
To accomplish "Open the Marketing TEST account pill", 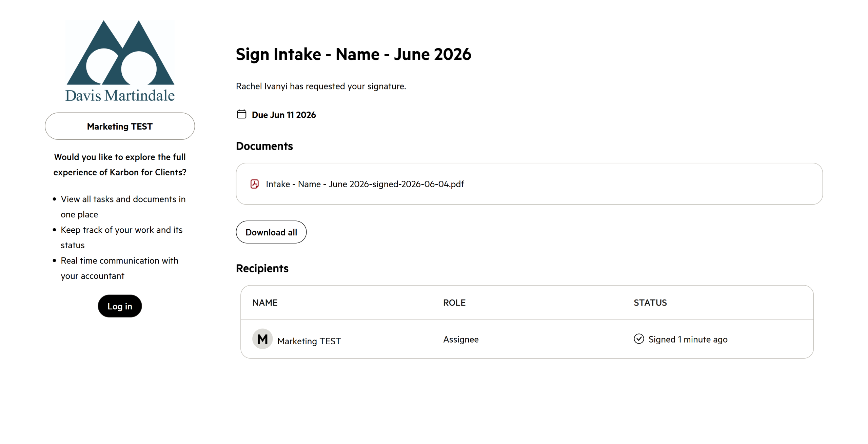I will [x=120, y=126].
